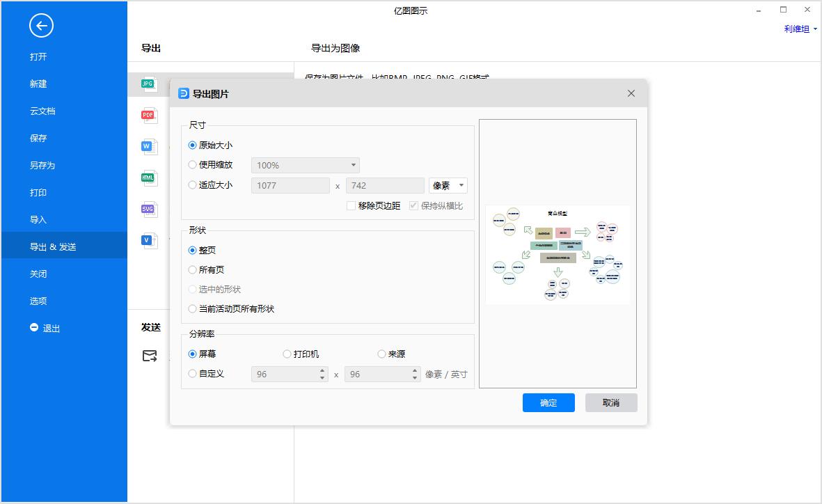This screenshot has height=504, width=822.
Task: Click the circular back arrow button
Action: [x=41, y=25]
